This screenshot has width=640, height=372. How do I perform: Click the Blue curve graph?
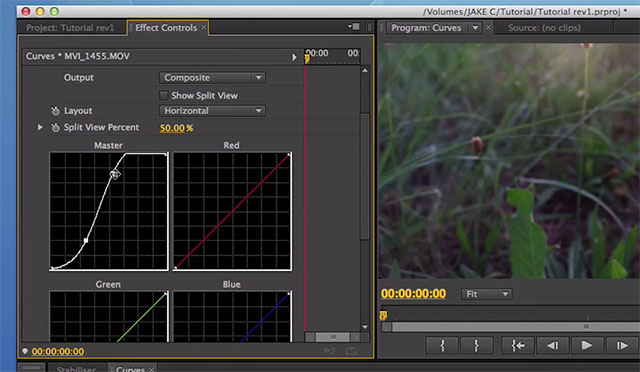click(232, 316)
